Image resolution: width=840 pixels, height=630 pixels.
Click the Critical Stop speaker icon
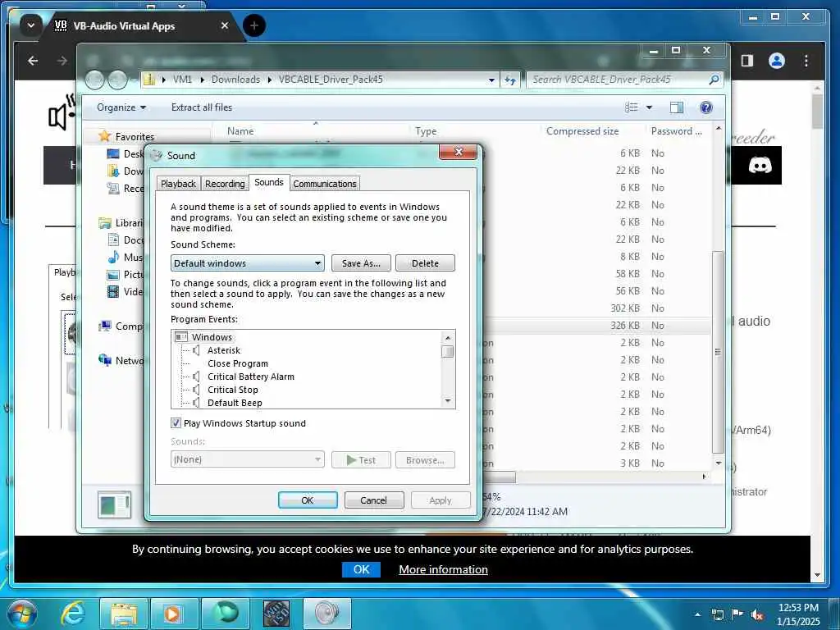(x=196, y=390)
